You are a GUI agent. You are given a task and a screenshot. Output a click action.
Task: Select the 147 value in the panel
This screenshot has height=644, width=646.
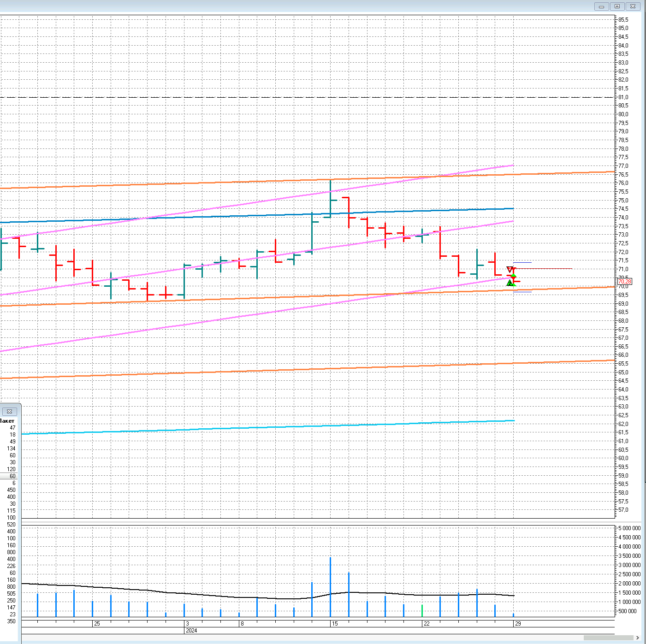[x=11, y=608]
